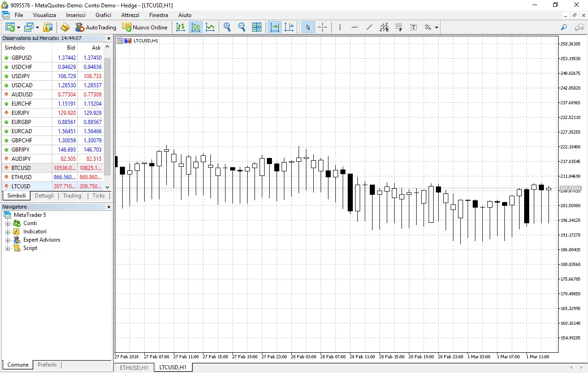This screenshot has width=588, height=373.
Task: Switch to the Dettagli tab
Action: pos(44,196)
